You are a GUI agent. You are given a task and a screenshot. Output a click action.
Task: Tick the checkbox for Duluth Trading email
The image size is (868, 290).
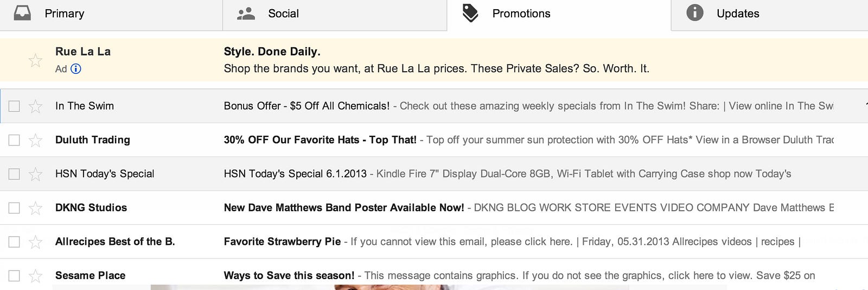[x=14, y=140]
